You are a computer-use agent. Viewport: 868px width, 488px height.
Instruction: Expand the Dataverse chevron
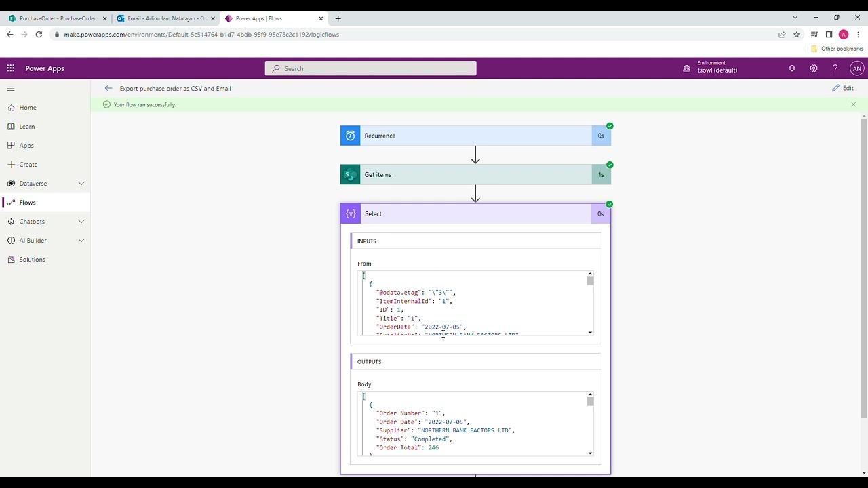pyautogui.click(x=81, y=184)
